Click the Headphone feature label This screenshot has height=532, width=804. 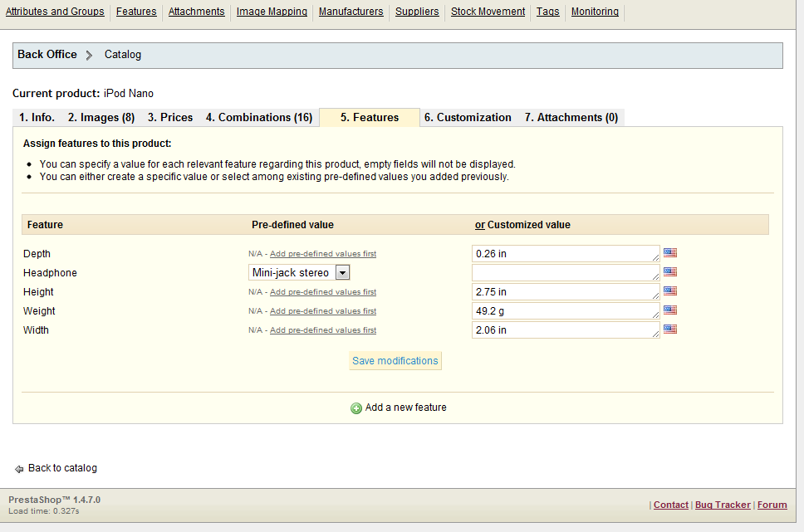[50, 273]
